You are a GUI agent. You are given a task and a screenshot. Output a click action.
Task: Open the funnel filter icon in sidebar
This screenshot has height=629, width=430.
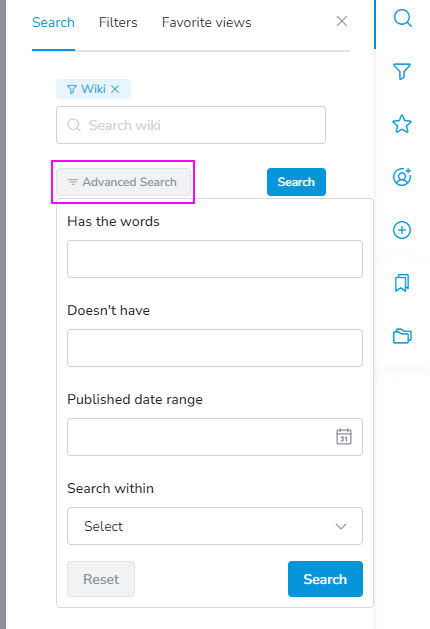(402, 71)
